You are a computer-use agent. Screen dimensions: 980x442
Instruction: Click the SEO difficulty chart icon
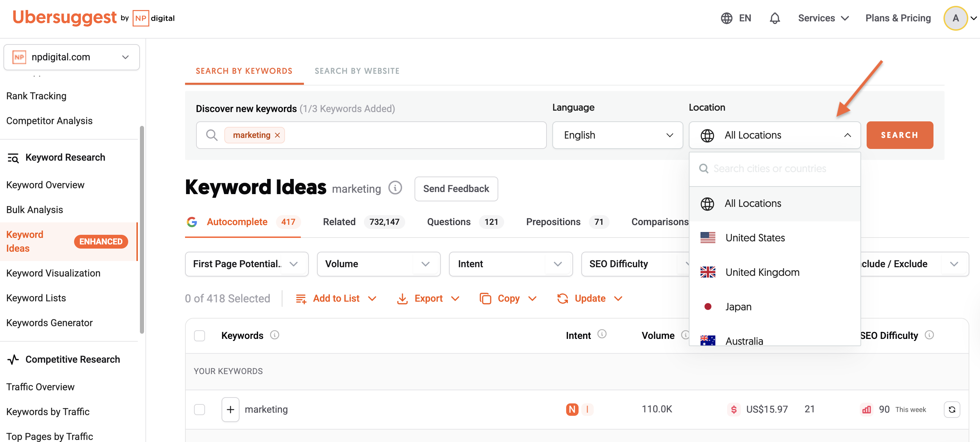pos(866,410)
